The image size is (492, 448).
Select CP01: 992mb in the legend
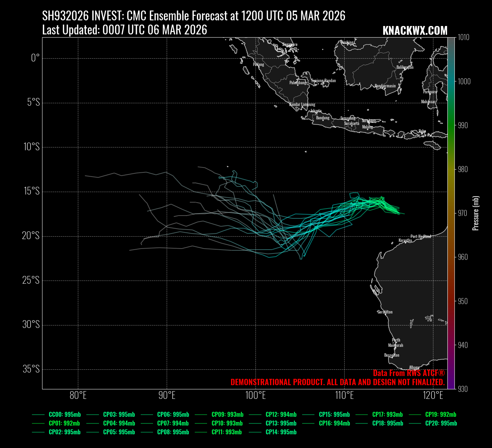64,423
